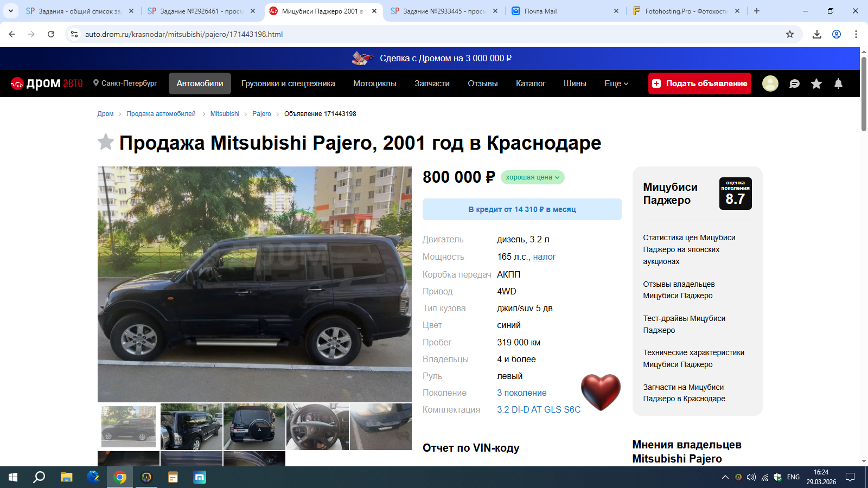Change city from Санкт-Петербург
Screen dimensions: 868x488
125,84
